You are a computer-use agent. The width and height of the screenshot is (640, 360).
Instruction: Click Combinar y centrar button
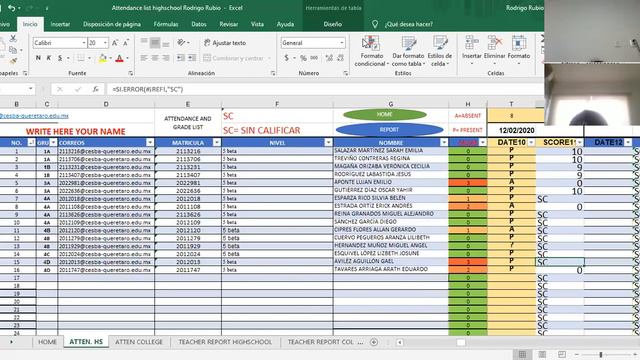pyautogui.click(x=234, y=58)
